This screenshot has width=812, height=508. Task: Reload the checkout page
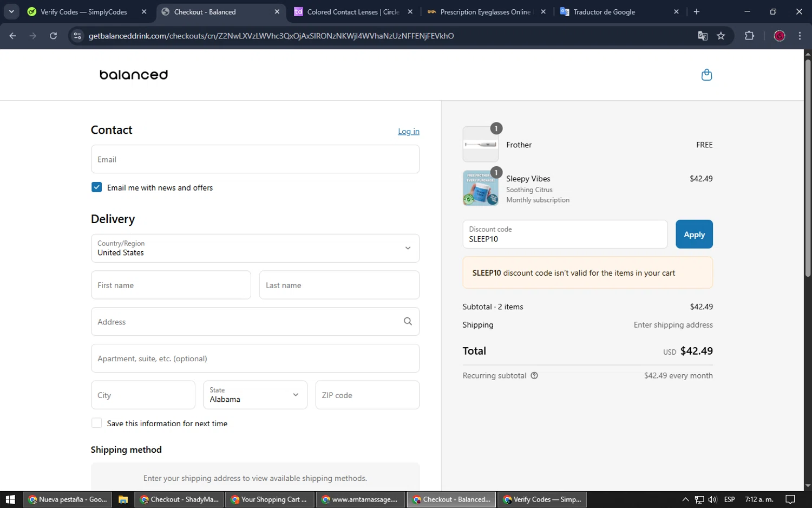53,36
